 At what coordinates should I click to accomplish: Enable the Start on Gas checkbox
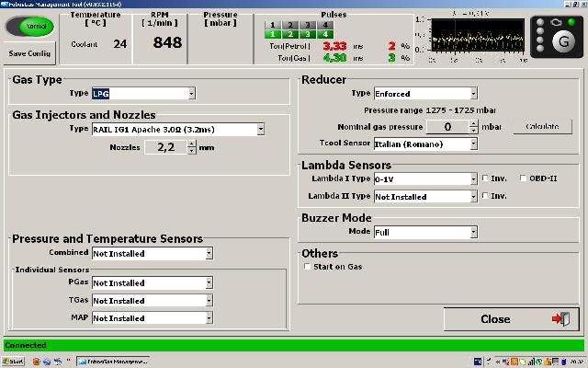[307, 267]
